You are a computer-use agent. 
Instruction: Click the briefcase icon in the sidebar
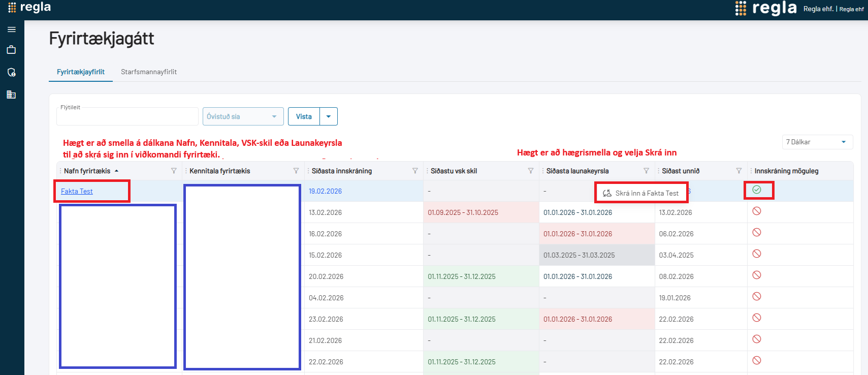click(x=12, y=50)
